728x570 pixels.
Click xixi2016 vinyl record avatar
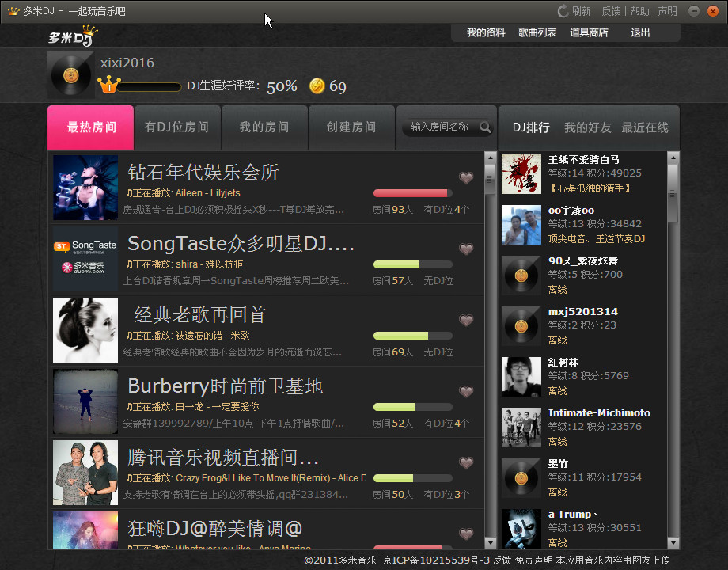(x=71, y=74)
